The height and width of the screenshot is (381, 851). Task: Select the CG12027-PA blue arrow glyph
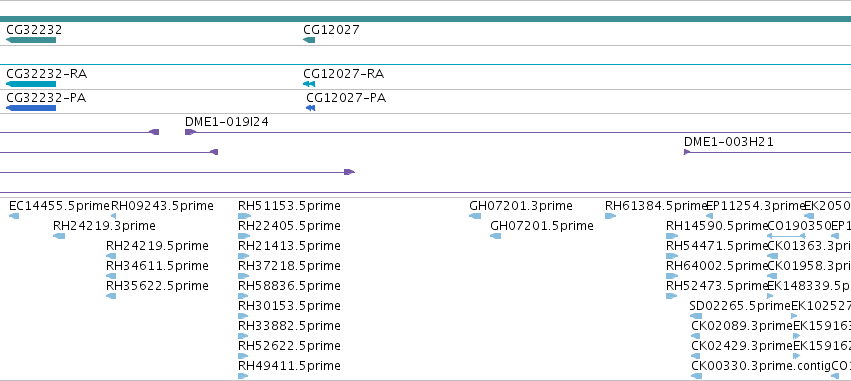point(310,108)
